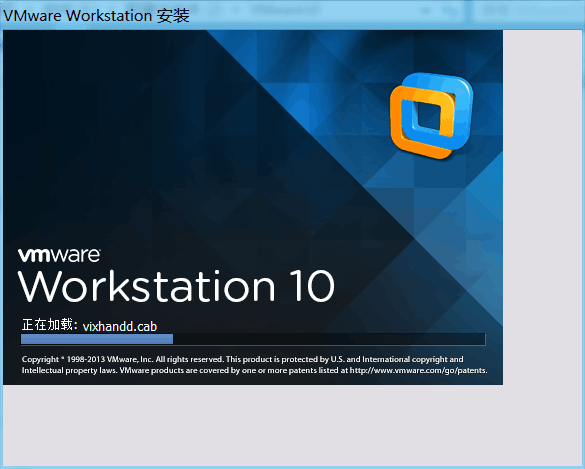585x469 pixels.
Task: Click the 'VMware Workstation 安装' window title
Action: click(96, 16)
